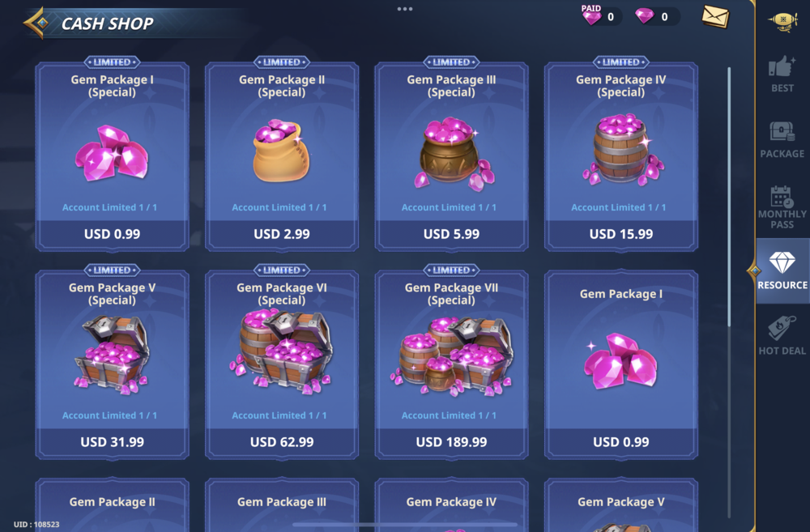Open the HOT DEAL tab
The width and height of the screenshot is (810, 532).
click(782, 336)
